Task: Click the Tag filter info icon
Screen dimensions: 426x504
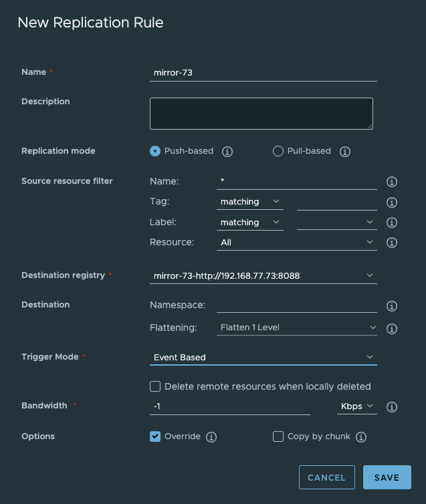Action: [392, 202]
